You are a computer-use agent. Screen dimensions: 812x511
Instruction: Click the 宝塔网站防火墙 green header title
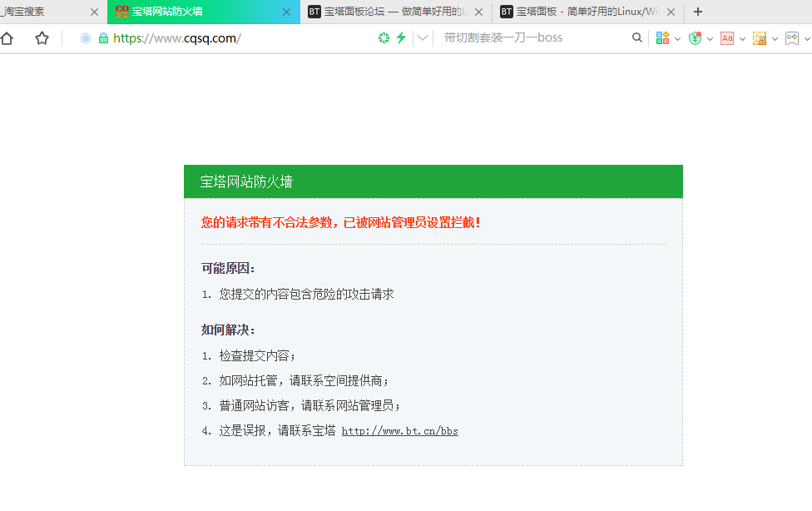[x=246, y=182]
